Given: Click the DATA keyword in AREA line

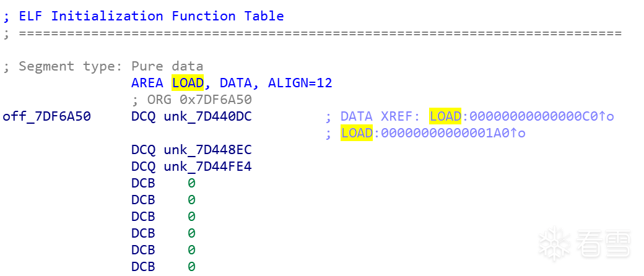Looking at the screenshot, I should click(x=236, y=83).
